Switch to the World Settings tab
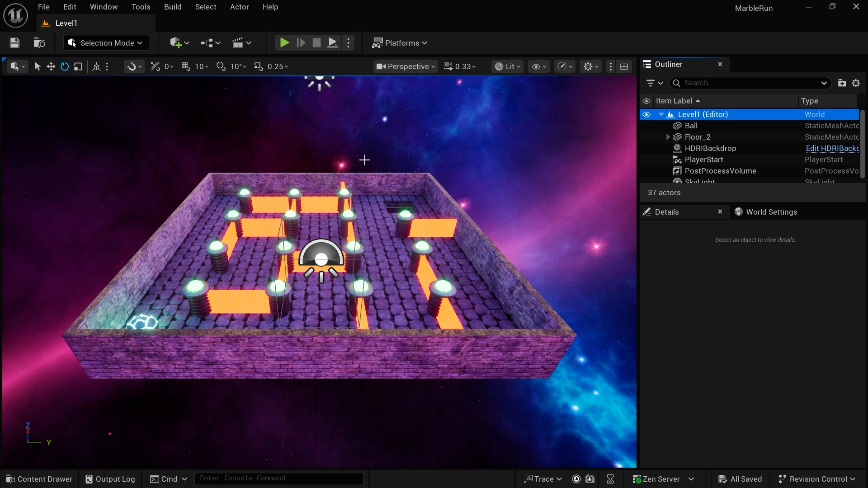Screen dimensions: 868x488 point(766,212)
